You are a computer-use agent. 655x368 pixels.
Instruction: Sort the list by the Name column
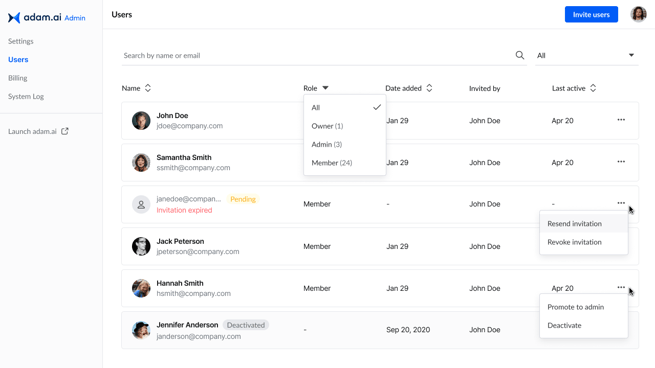click(x=148, y=88)
